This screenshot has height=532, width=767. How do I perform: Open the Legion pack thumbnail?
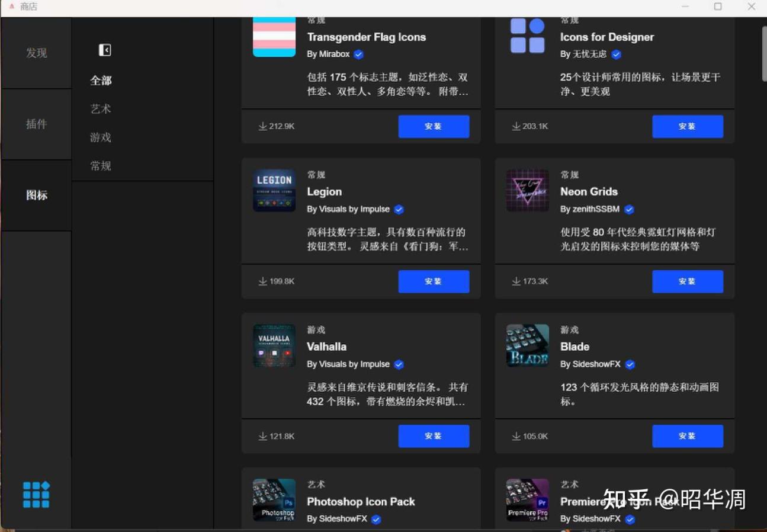(274, 190)
